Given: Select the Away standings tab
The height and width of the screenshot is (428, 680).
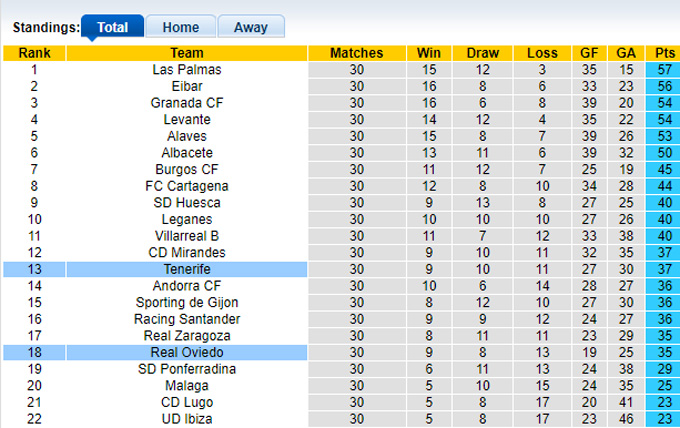Looking at the screenshot, I should click(250, 27).
